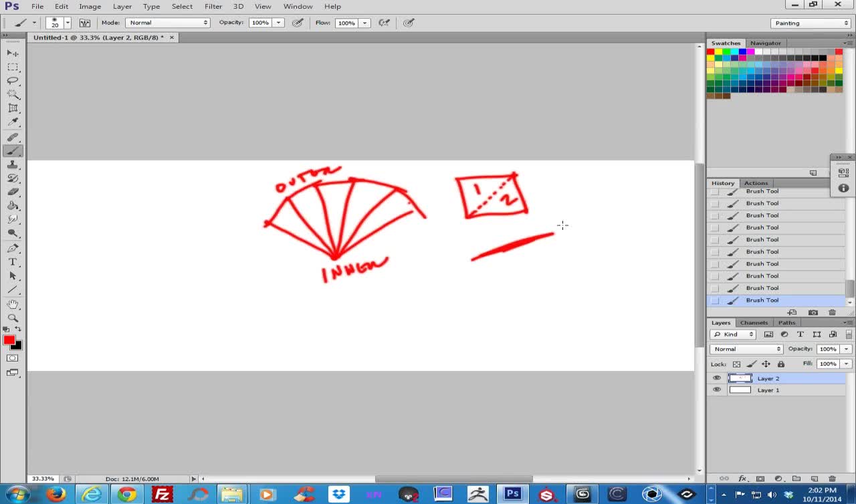This screenshot has width=856, height=504.
Task: Select the Zoom tool
Action: tap(13, 318)
